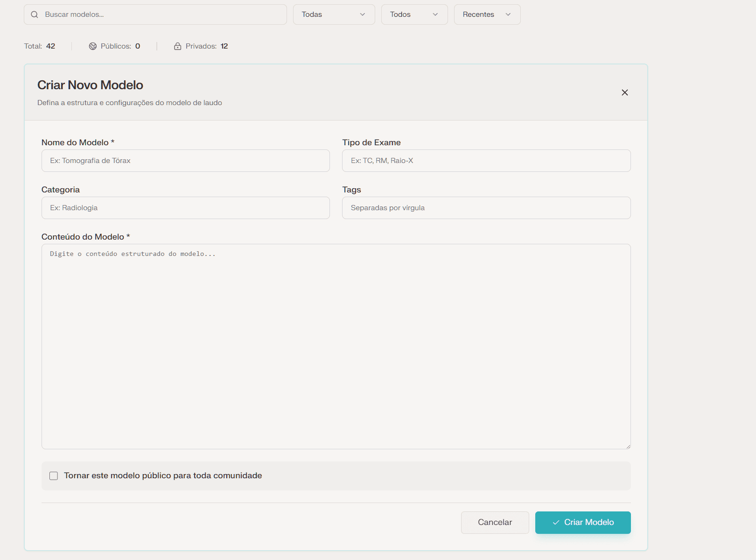The height and width of the screenshot is (560, 756).
Task: Click the magnifying glass search icon
Action: point(35,14)
